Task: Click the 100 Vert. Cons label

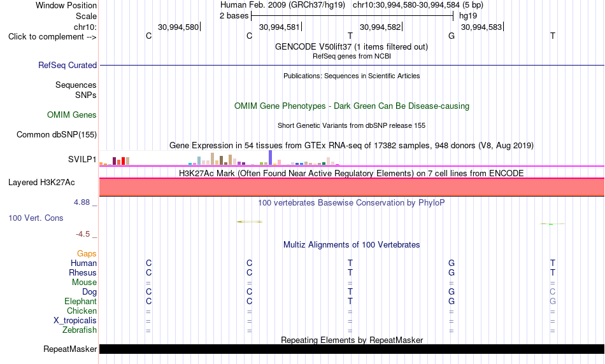Action: [36, 218]
